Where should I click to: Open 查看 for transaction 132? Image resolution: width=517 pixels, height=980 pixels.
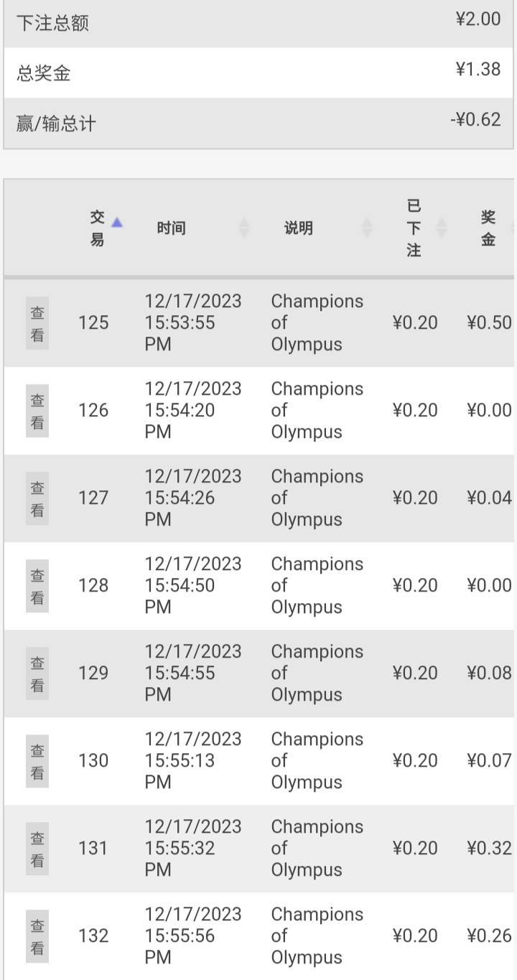(x=37, y=936)
